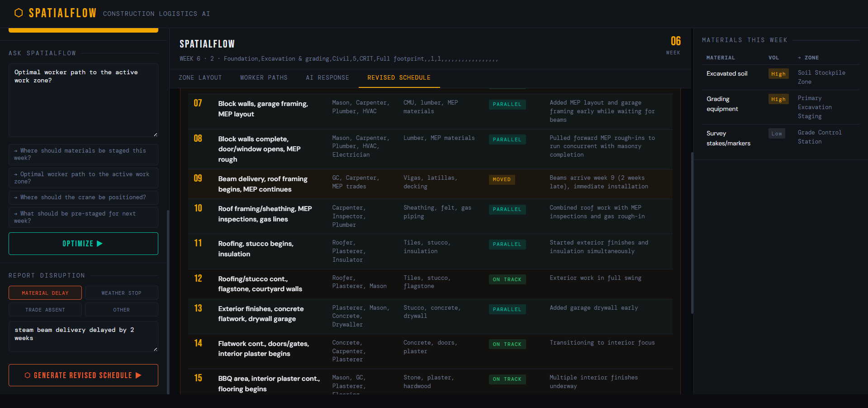Select the Material Delay disruption type
The width and height of the screenshot is (868, 408).
(x=45, y=293)
